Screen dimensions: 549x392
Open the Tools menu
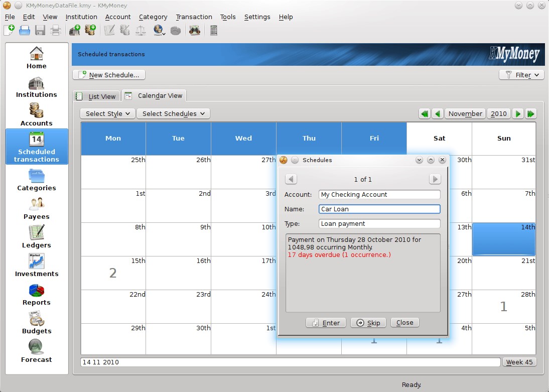(228, 17)
